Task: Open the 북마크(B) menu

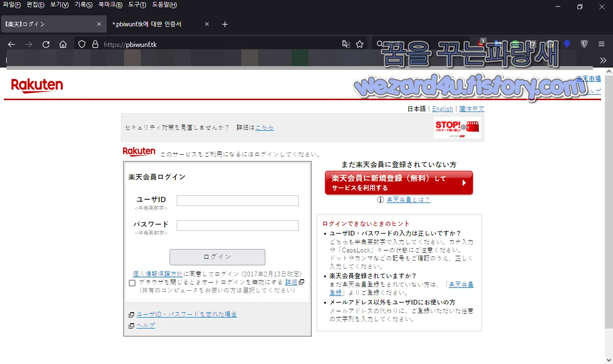Action: click(x=110, y=5)
